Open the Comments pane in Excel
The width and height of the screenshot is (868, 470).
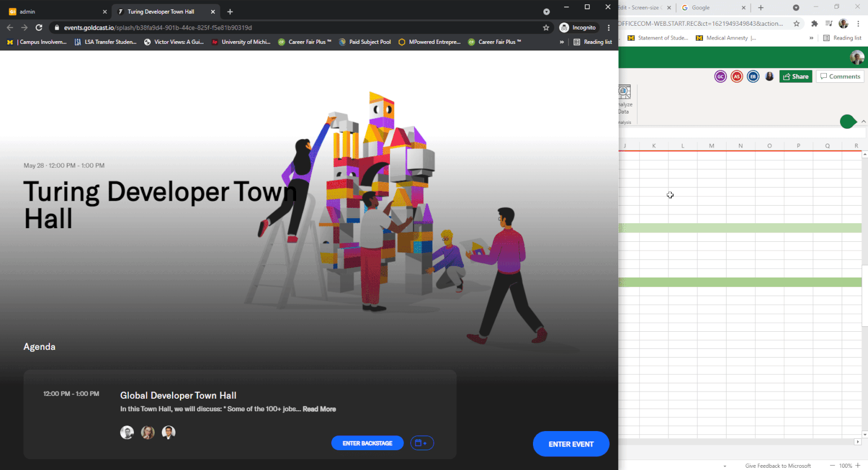tap(840, 76)
